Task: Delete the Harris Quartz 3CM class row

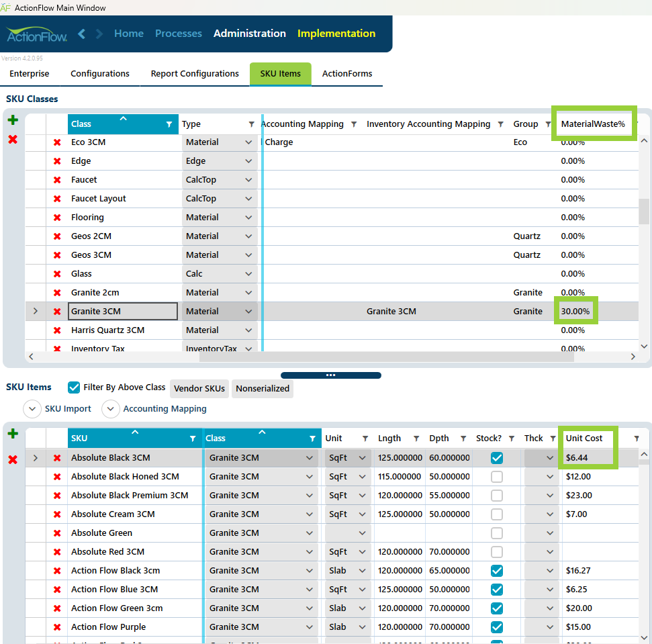Action: click(57, 330)
